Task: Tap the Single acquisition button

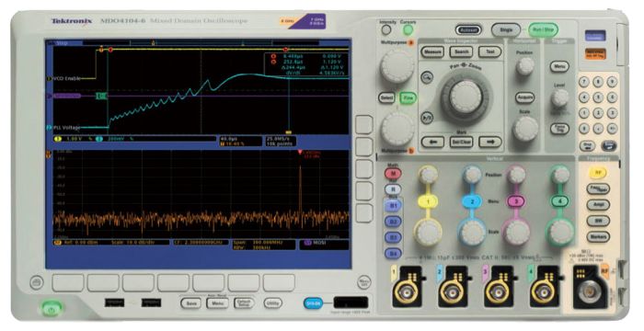Action: coord(506,29)
